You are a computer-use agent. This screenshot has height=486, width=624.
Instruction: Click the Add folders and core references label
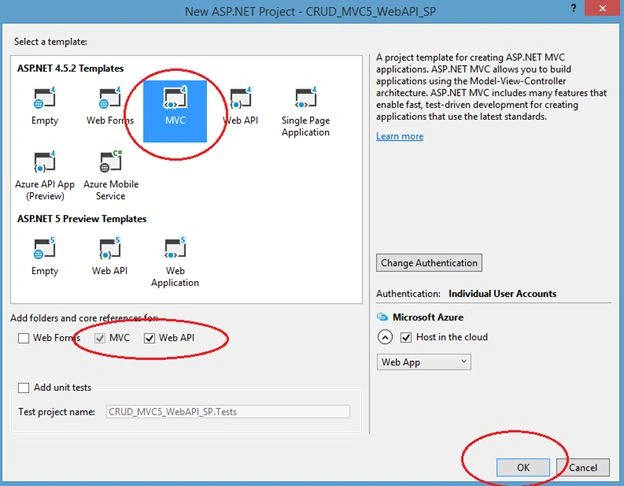point(84,318)
